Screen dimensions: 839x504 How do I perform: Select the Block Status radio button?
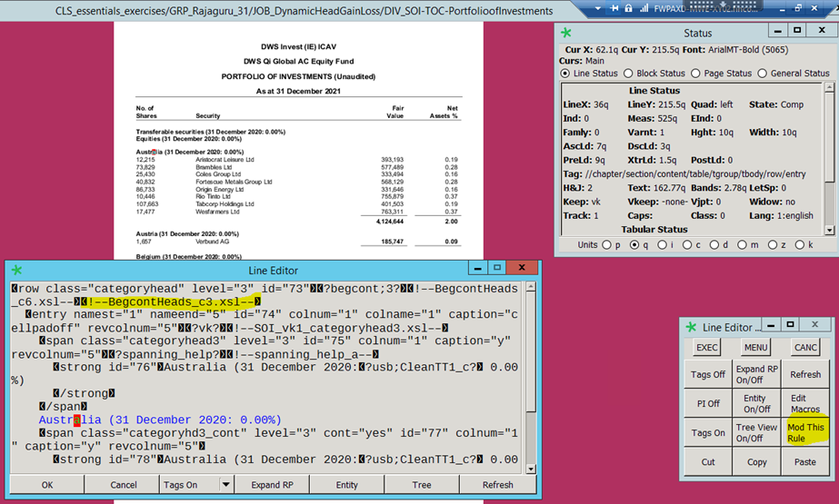(628, 74)
